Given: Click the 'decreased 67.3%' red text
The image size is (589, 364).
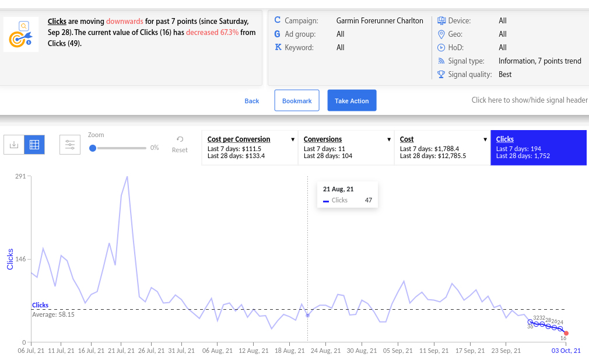Looking at the screenshot, I should click(x=212, y=32).
